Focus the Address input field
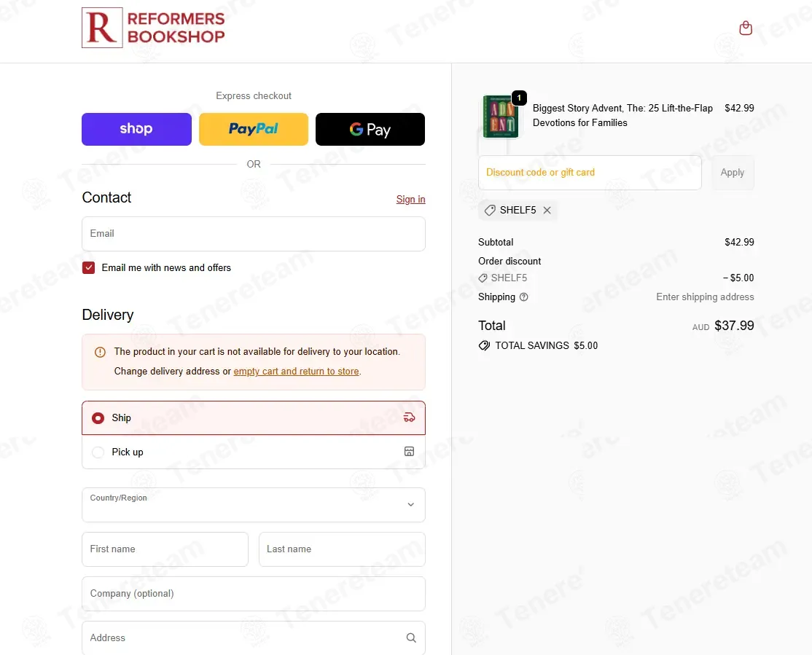The width and height of the screenshot is (812, 655). pyautogui.click(x=253, y=638)
